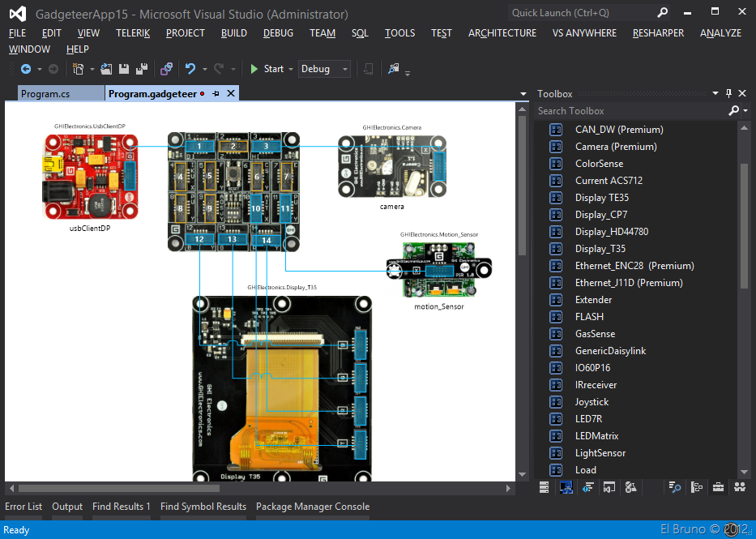Open the Debug configuration dropdown

344,70
